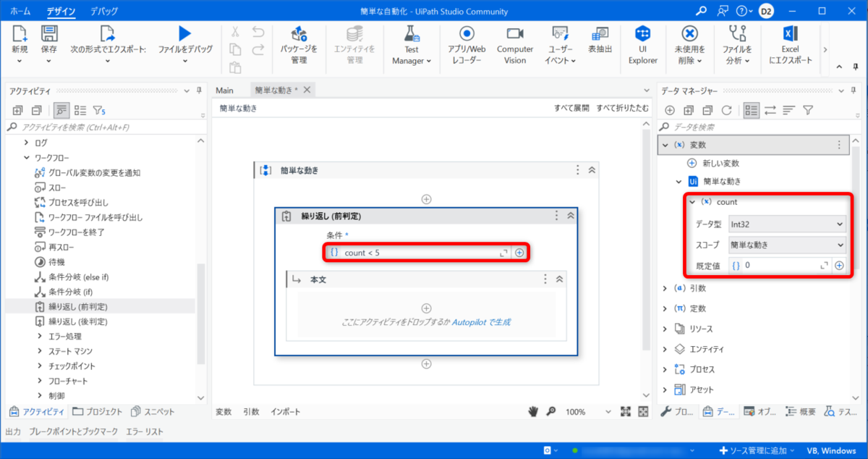Click the 既定値 field containing 0
Screen dimensions: 868x459
781,265
